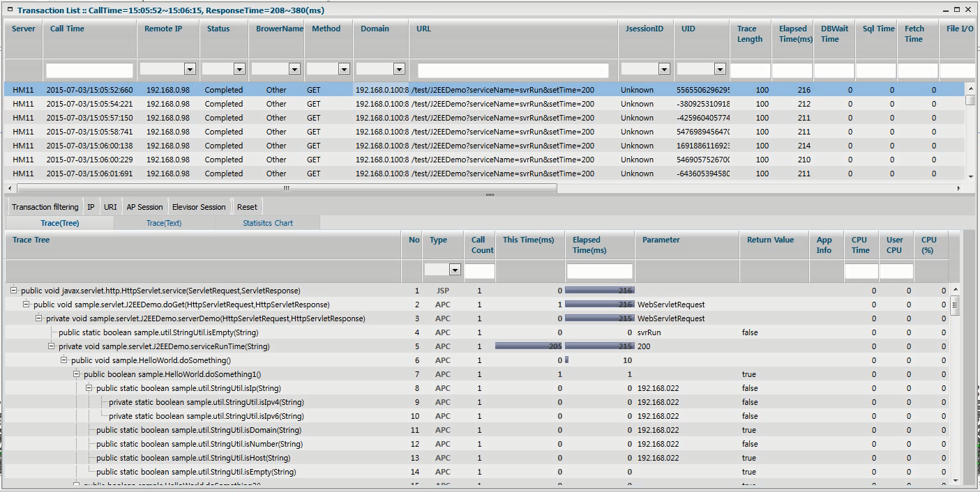Open the trace Type filter dropdown

[x=455, y=270]
